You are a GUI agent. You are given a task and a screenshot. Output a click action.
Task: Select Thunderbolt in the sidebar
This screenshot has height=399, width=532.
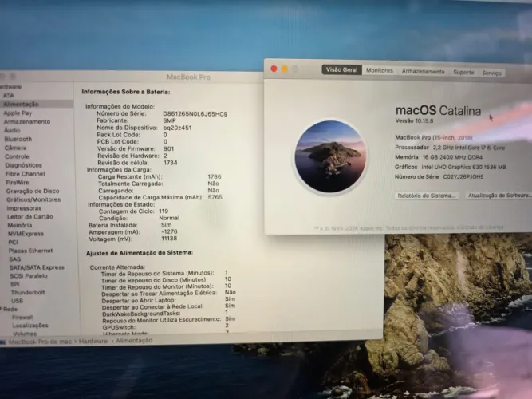[28, 292]
